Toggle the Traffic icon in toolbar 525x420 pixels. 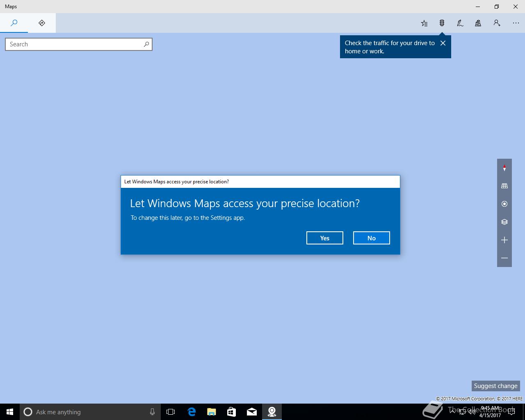[x=442, y=23]
